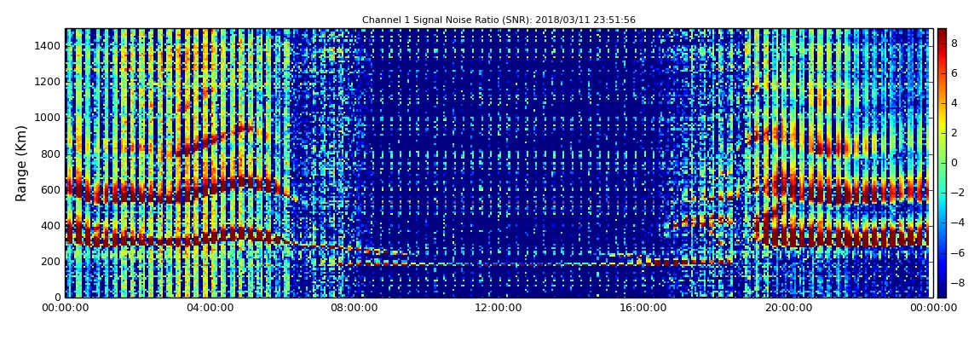Click the 16:00:00 x-axis tick label
The width and height of the screenshot is (980, 347).
pos(642,308)
